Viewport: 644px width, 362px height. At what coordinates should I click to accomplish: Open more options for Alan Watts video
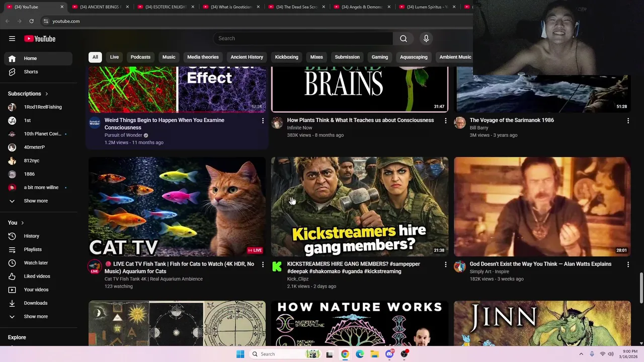coord(628,264)
